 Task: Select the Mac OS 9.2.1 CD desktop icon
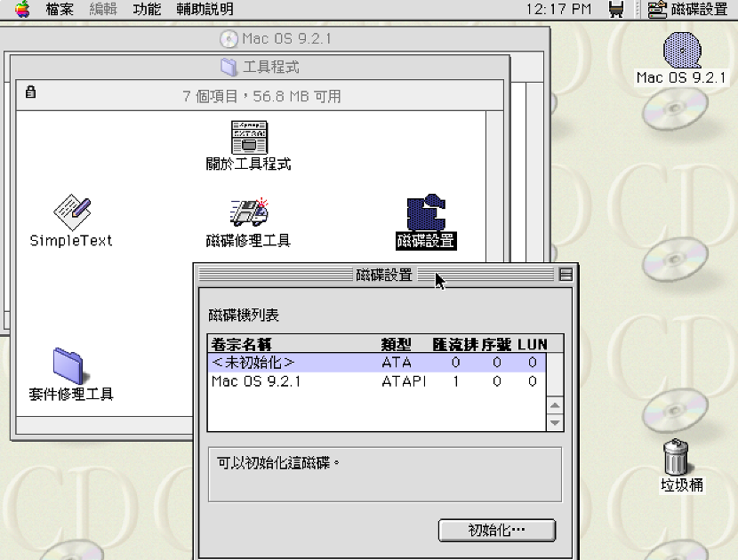coord(682,51)
